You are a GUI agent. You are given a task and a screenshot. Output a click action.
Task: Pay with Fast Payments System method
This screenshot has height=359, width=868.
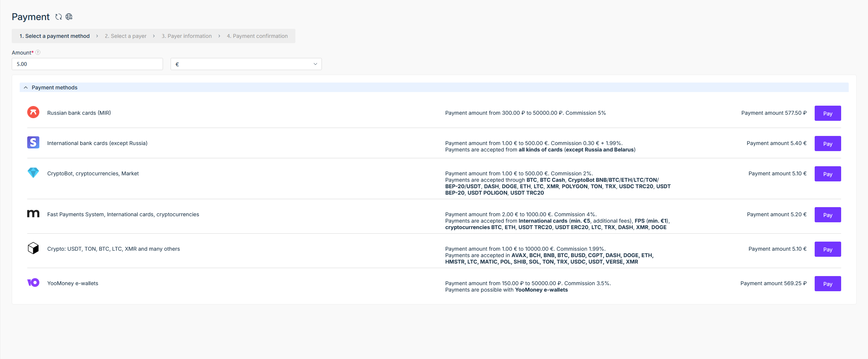coord(828,215)
